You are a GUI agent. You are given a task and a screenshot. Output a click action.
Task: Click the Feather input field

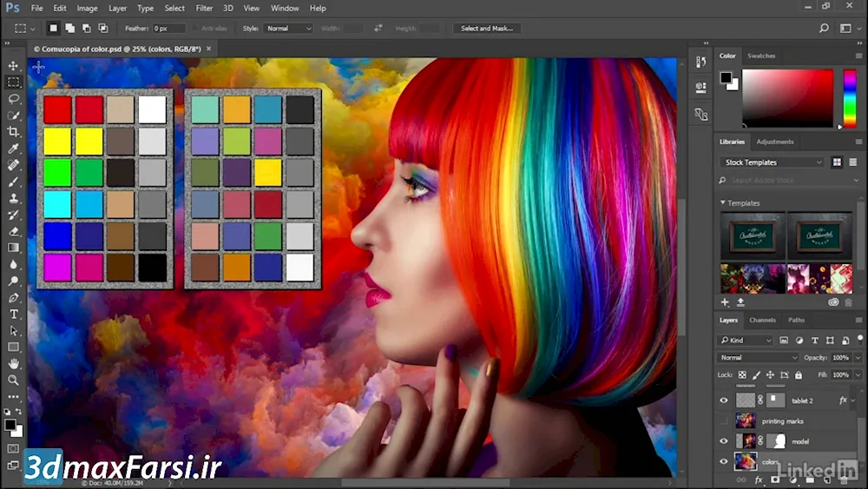[x=165, y=29]
